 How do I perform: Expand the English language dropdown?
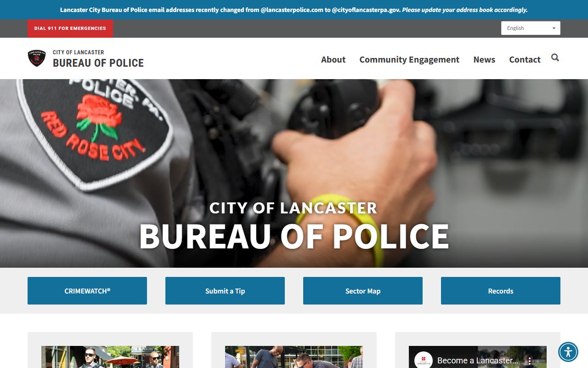coord(531,28)
